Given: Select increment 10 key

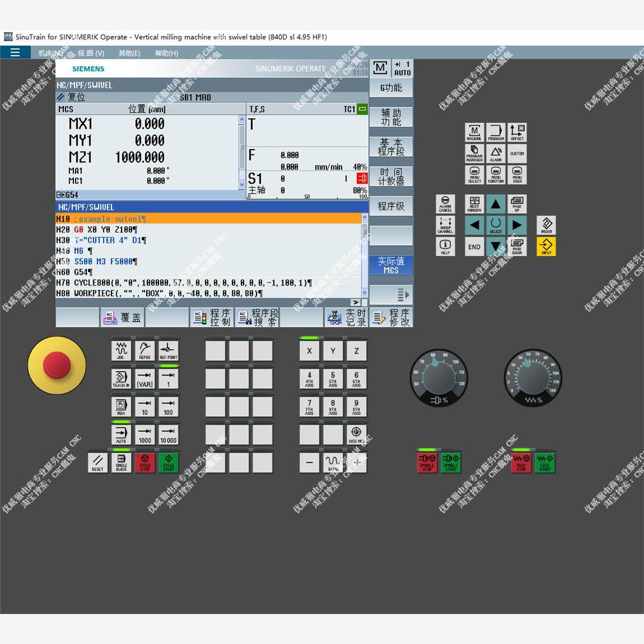Looking at the screenshot, I should [x=144, y=407].
